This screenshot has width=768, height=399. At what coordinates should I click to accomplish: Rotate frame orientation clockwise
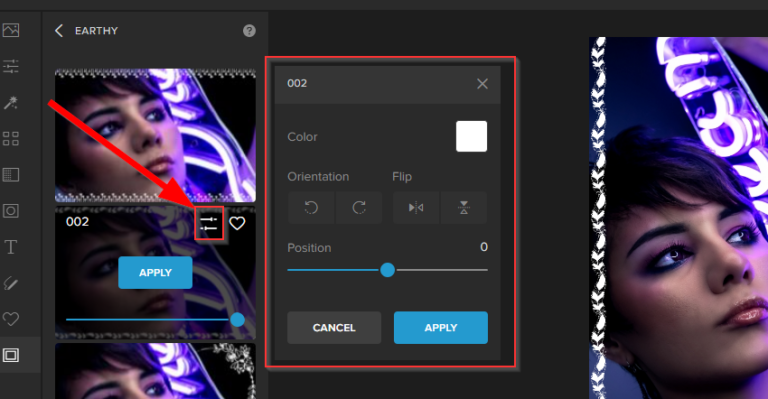click(x=359, y=208)
